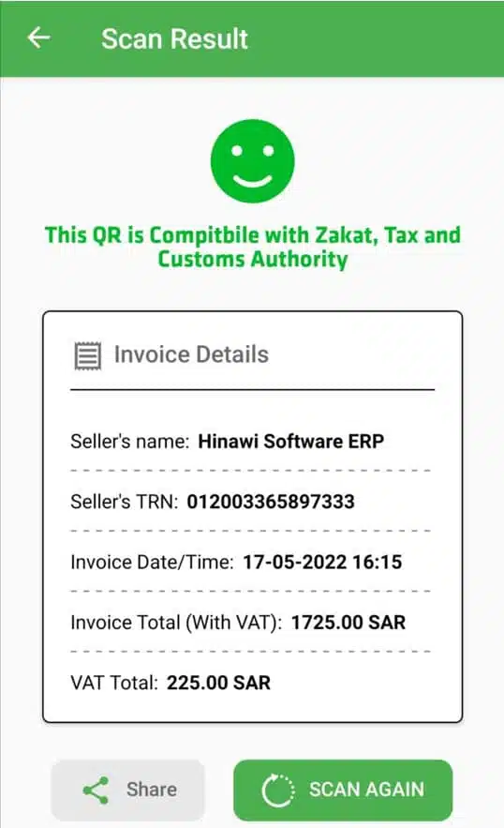Tap the Invoice Date/Time label
This screenshot has height=828, width=504.
click(152, 562)
